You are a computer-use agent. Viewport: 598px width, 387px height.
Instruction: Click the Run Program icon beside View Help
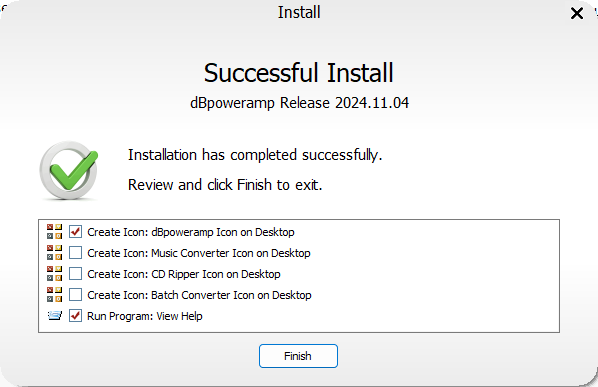point(55,316)
